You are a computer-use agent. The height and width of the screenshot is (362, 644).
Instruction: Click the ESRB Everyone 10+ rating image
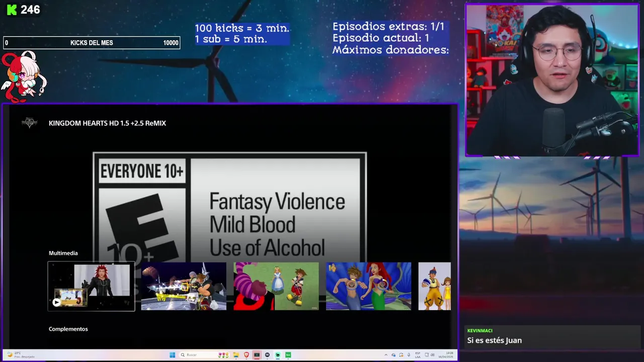tap(230, 206)
